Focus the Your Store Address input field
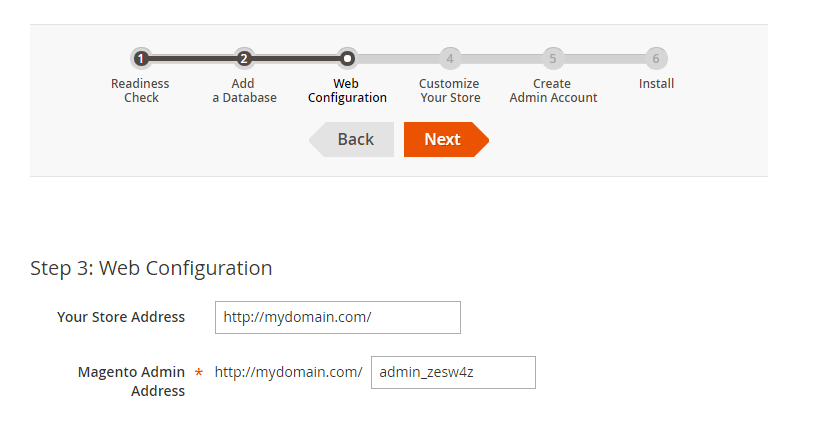 click(x=337, y=317)
